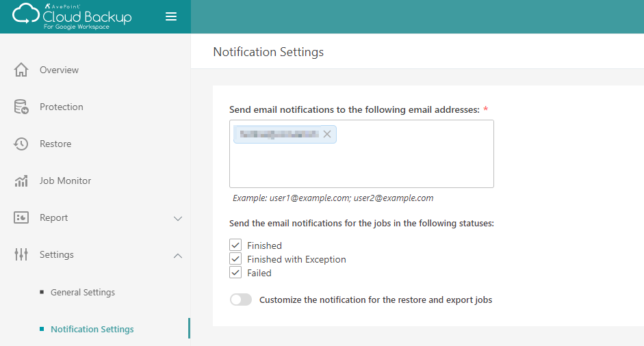Enable customize notification toggle switch
The image size is (644, 346).
point(241,300)
